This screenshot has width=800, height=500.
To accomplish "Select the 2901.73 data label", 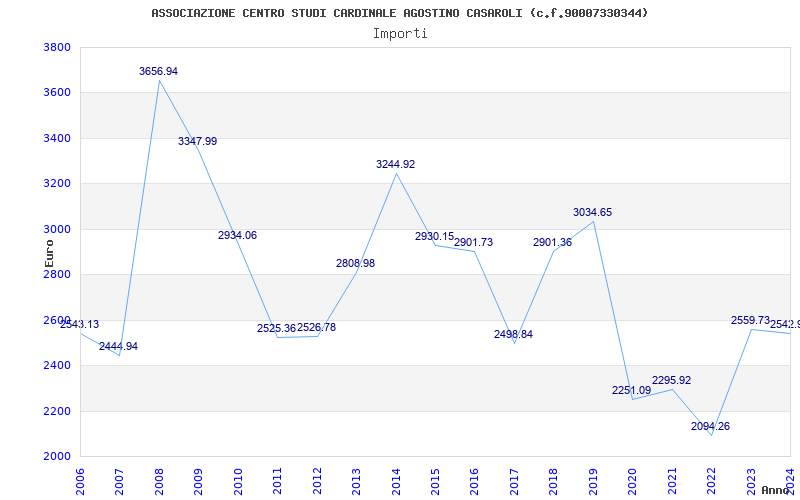I will (474, 243).
